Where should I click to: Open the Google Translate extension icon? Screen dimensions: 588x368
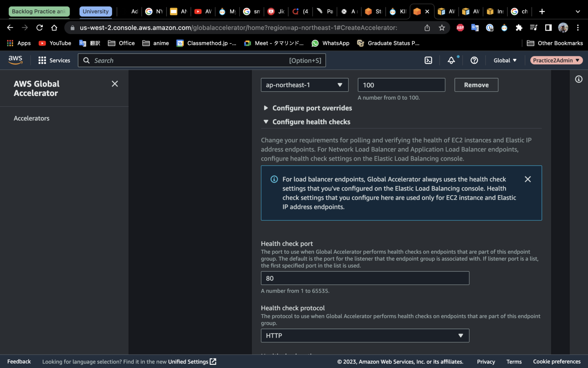[x=475, y=28]
